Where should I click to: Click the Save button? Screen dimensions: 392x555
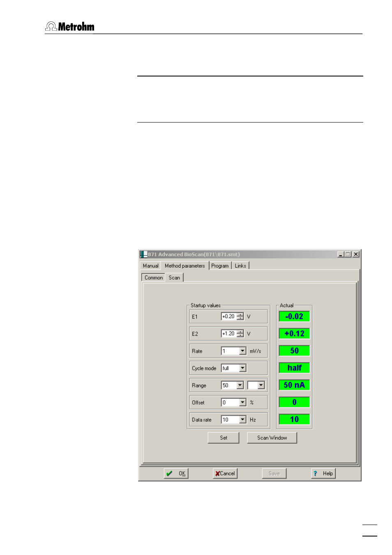pos(274,474)
